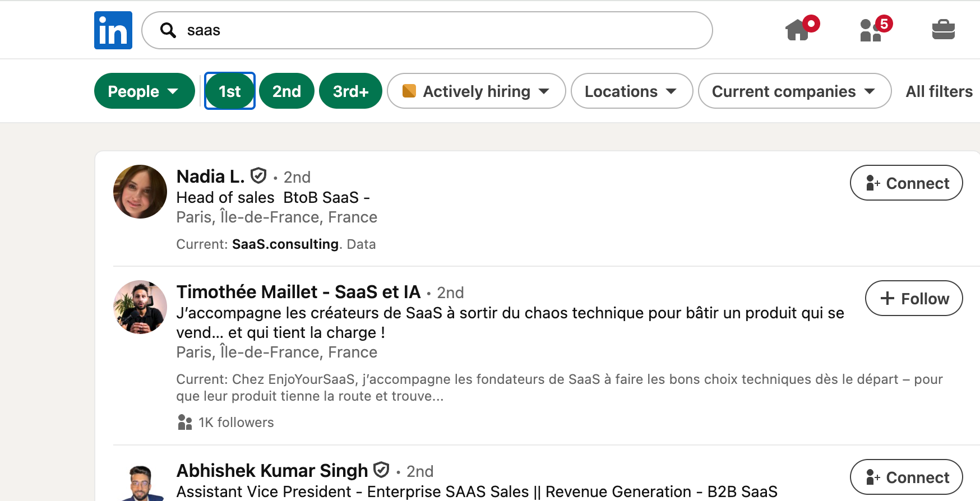The width and height of the screenshot is (980, 501).
Task: Click Nadia L.'s verification badge
Action: point(258,176)
